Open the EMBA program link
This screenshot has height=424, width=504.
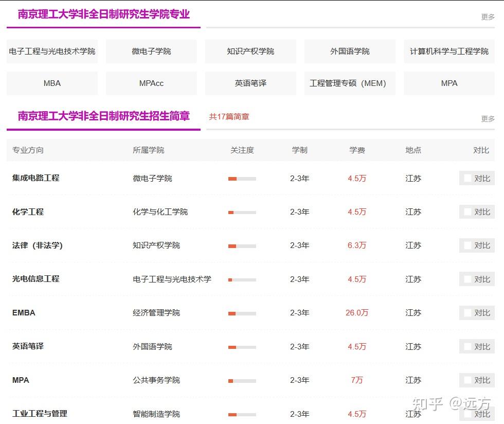tap(24, 313)
